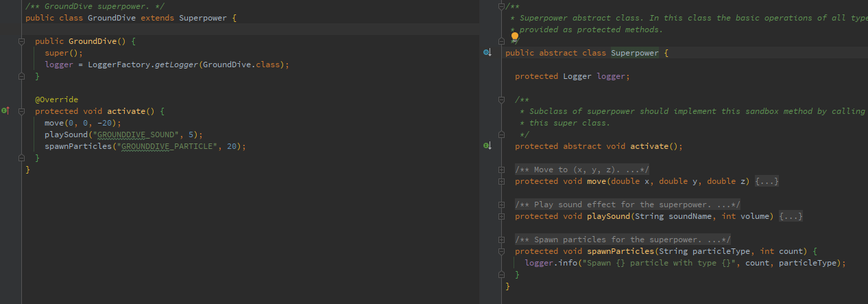Click the 'move(0, 0, -20);' call
Viewport: 868px width, 304px height.
pyautogui.click(x=83, y=123)
